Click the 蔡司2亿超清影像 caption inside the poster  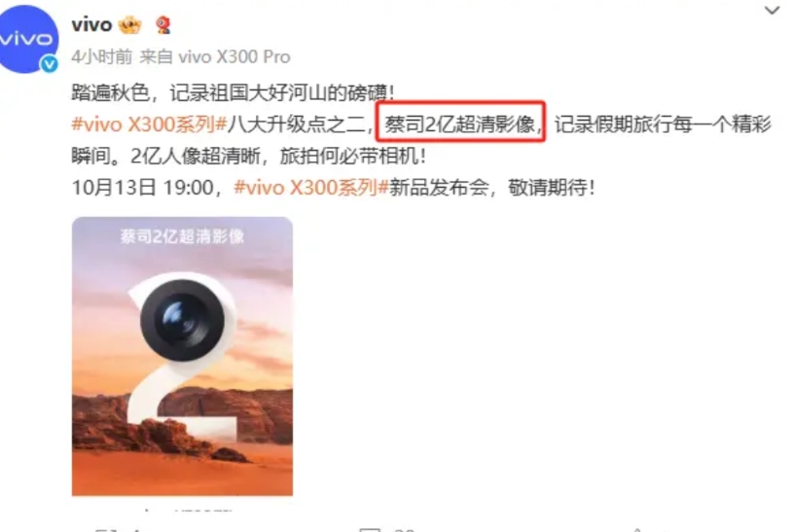(x=182, y=236)
